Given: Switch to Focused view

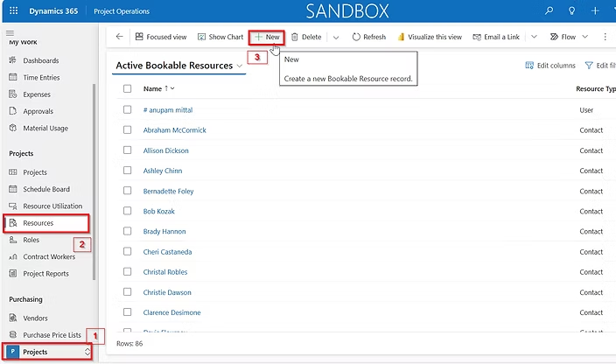Looking at the screenshot, I should coord(161,37).
